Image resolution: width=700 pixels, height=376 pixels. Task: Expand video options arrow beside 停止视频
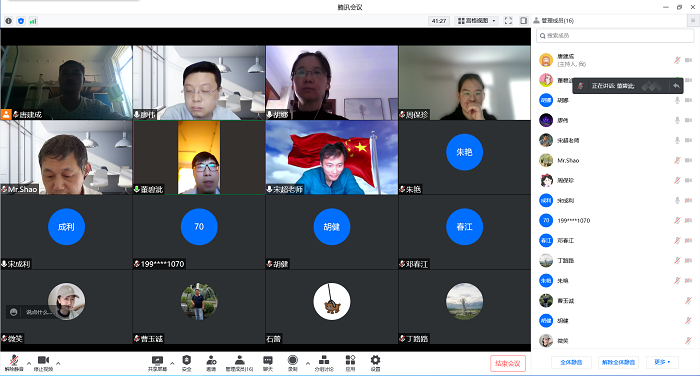(58, 363)
